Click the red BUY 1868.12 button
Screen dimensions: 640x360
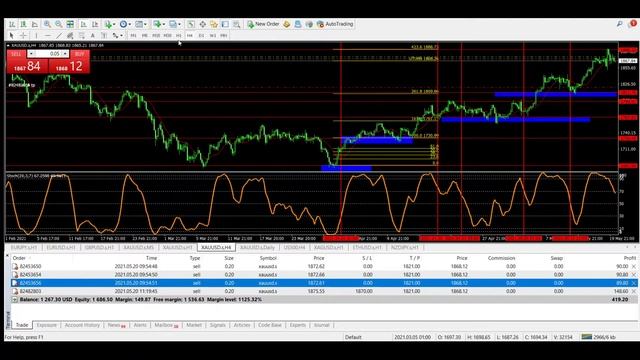(x=69, y=66)
